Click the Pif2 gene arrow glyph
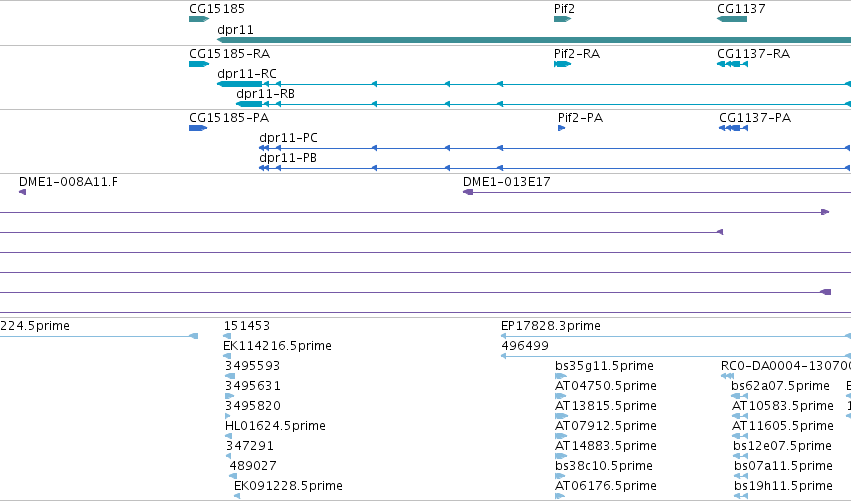 [562, 19]
